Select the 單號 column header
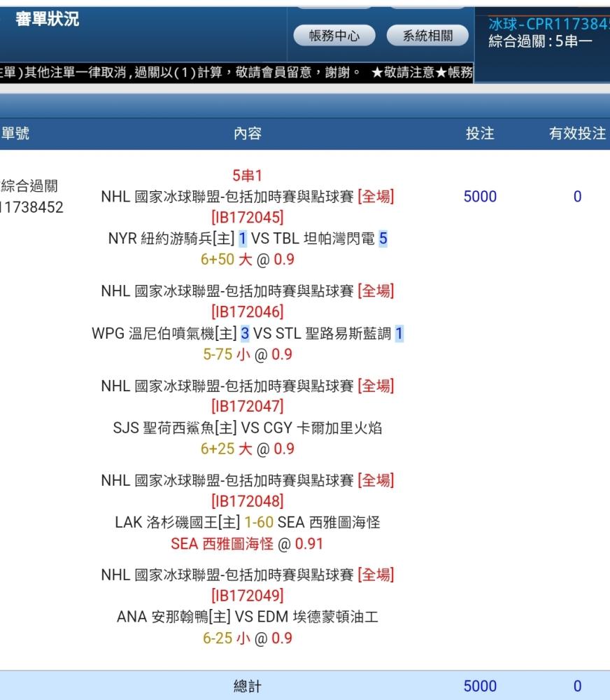 pyautogui.click(x=15, y=134)
